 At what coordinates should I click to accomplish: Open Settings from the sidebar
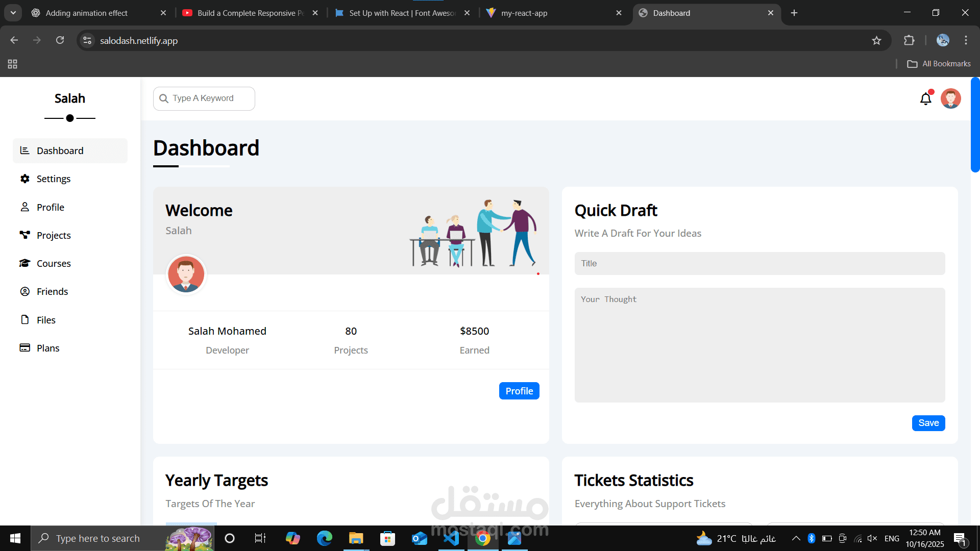[x=53, y=179]
